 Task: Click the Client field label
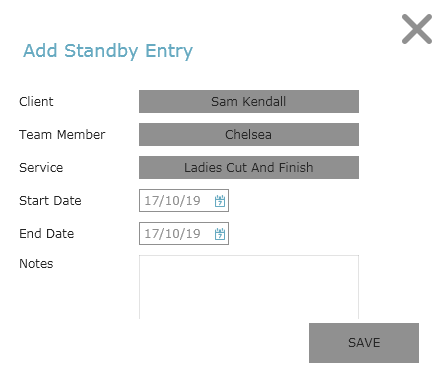point(36,101)
